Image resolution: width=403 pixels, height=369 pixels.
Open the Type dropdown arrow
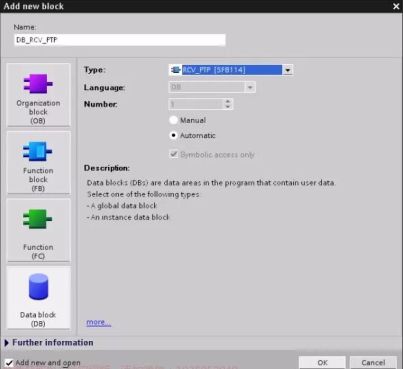[287, 70]
